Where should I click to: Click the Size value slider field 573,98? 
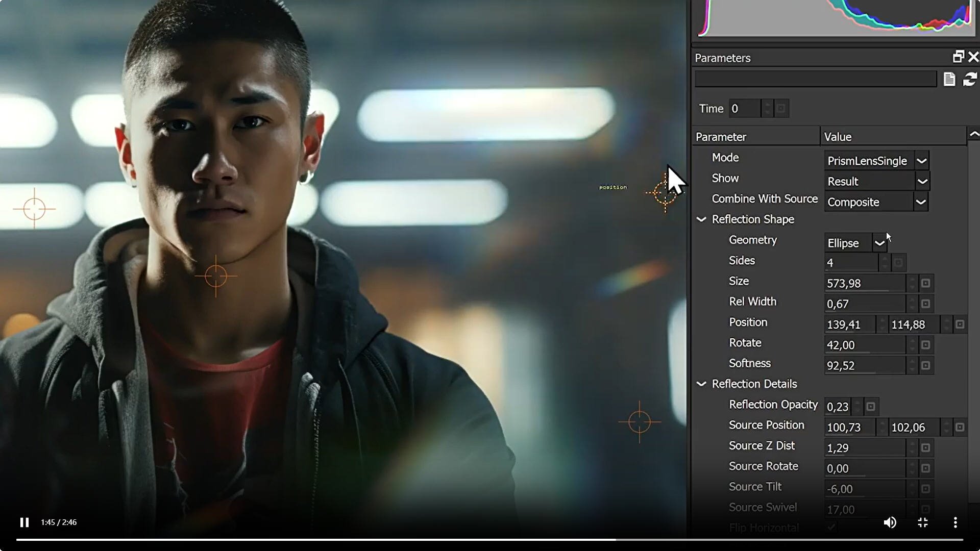[x=865, y=283]
